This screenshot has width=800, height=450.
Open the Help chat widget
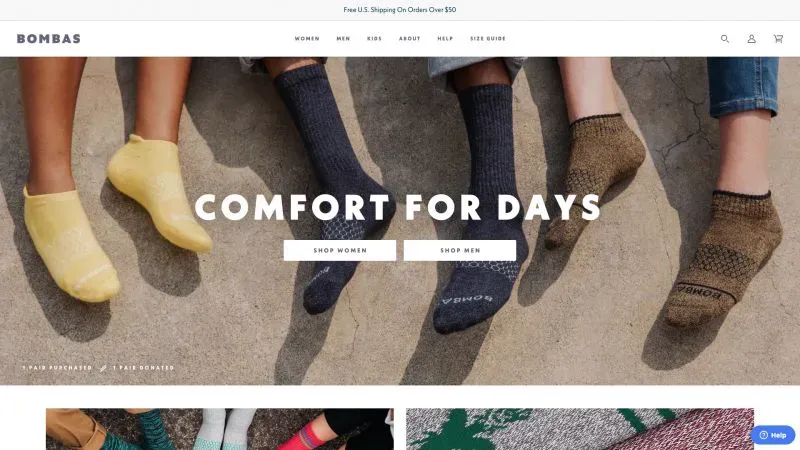(x=773, y=435)
